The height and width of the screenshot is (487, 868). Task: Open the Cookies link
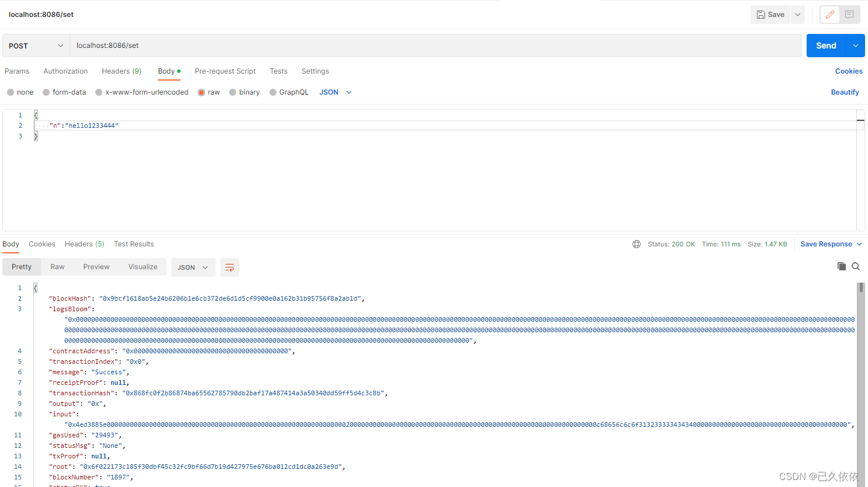(849, 71)
